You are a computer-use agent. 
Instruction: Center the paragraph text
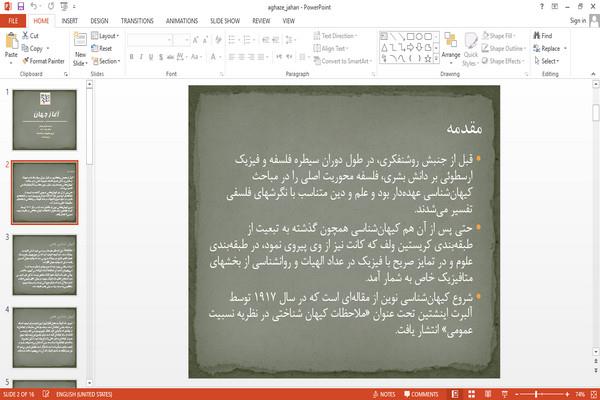click(x=241, y=57)
